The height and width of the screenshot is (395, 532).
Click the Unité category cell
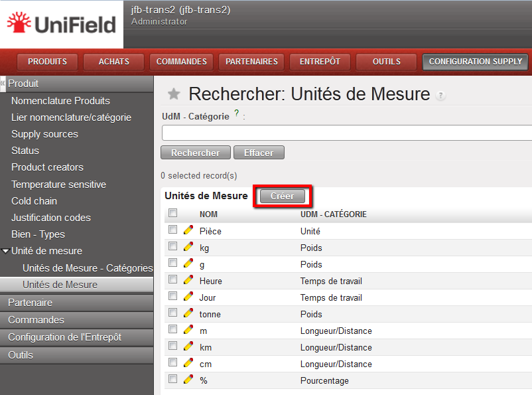310,231
